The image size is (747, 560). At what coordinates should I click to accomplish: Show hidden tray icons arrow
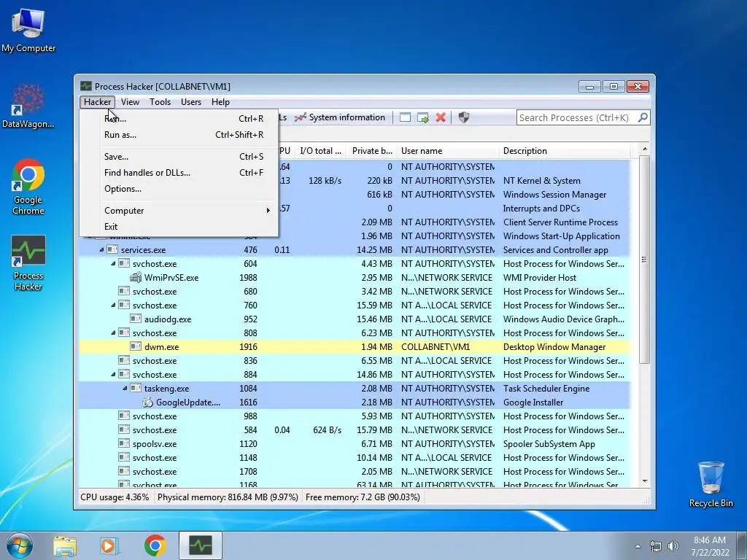click(x=638, y=546)
